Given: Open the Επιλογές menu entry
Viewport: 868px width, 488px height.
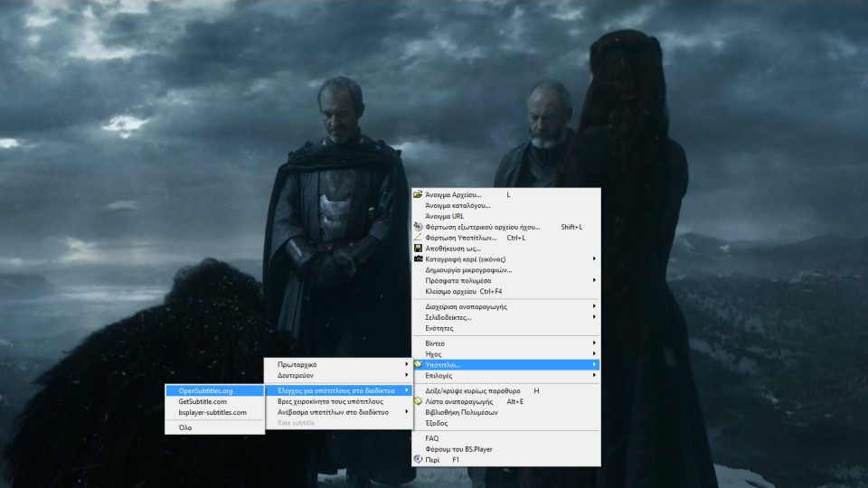Looking at the screenshot, I should 439,375.
